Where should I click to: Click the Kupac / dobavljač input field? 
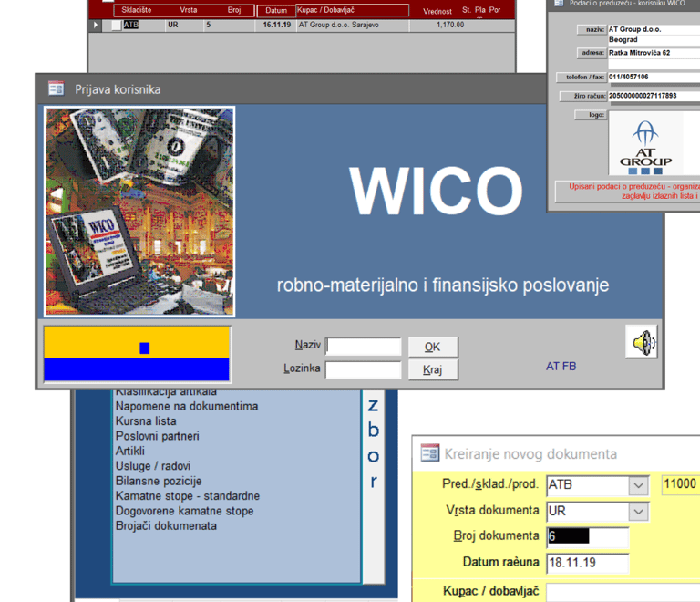(x=623, y=592)
